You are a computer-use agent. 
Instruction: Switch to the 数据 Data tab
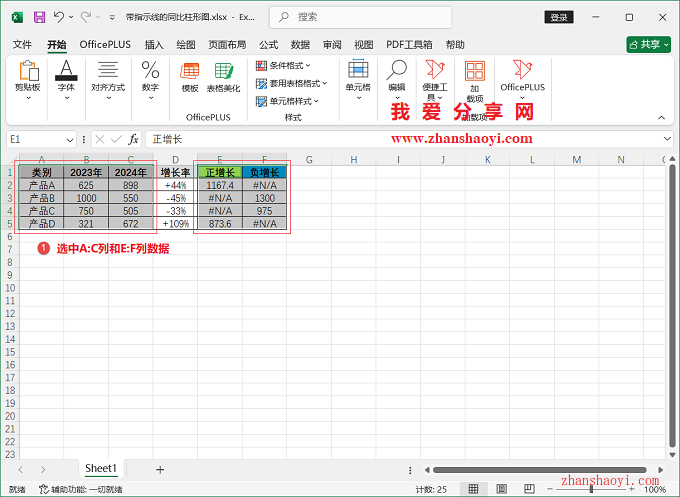click(x=300, y=45)
